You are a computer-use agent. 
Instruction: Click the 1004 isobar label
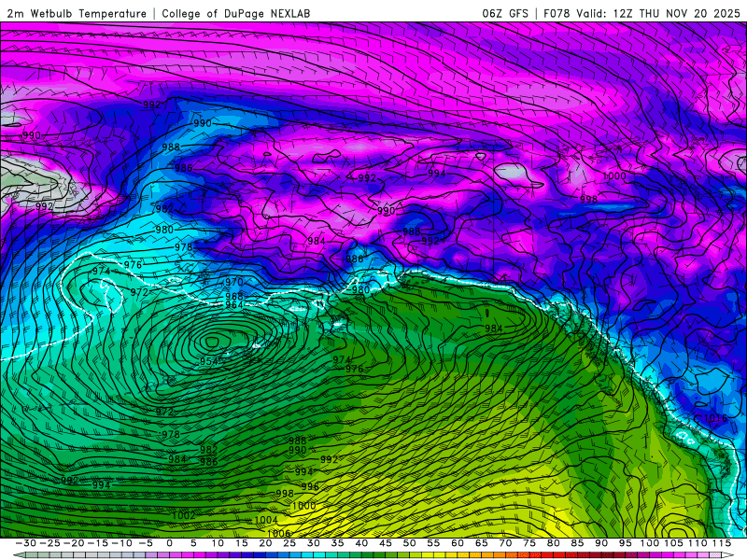pos(266,520)
